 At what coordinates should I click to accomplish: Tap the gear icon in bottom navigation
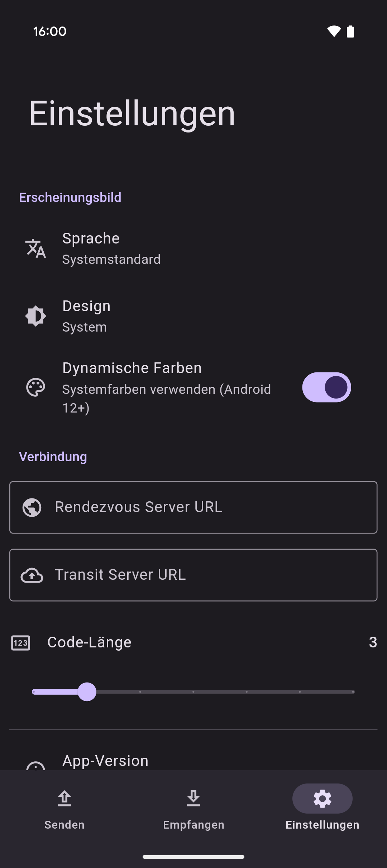pyautogui.click(x=322, y=799)
